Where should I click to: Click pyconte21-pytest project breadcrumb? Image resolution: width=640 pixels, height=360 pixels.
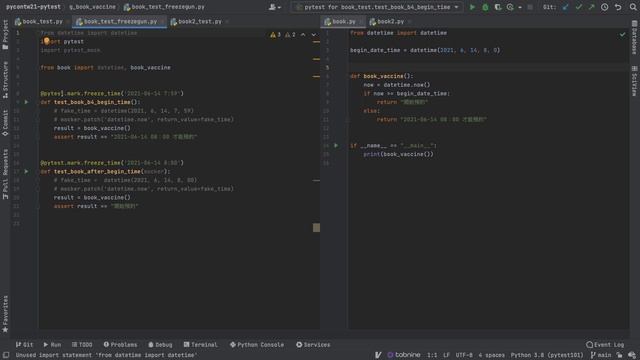[33, 7]
